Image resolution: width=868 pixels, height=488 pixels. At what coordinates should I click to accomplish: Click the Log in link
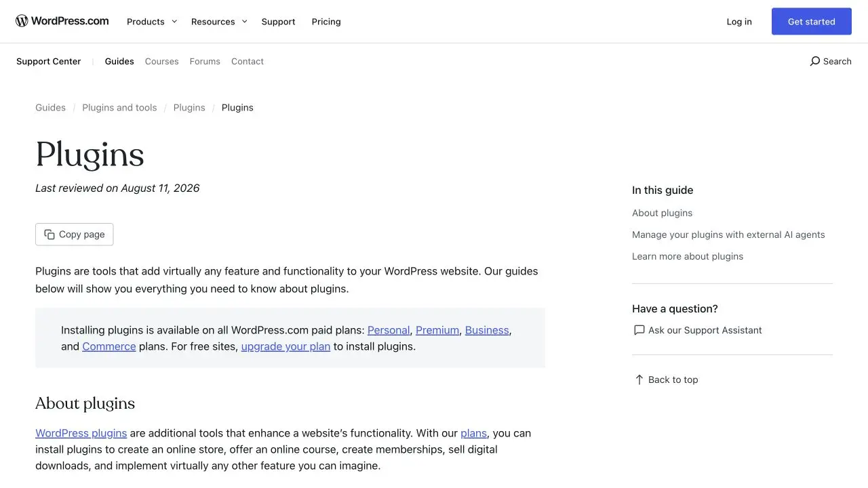coord(739,22)
